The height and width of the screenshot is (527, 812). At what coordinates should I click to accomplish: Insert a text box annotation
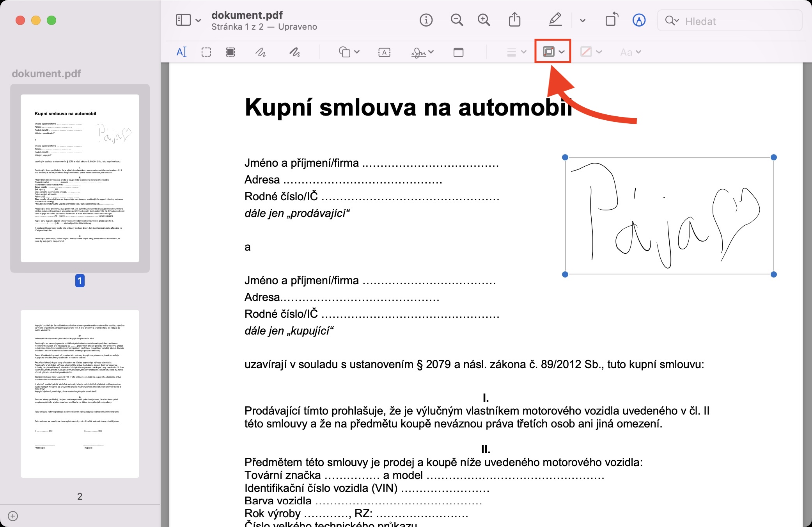coord(384,52)
